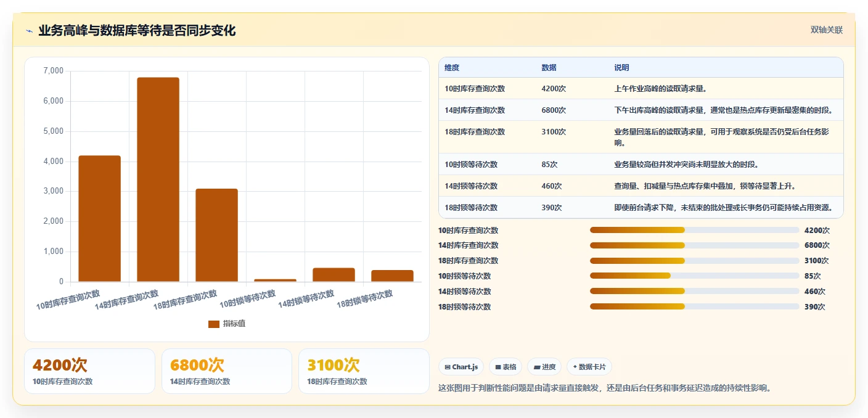The width and height of the screenshot is (868, 418).
Task: Click the 4200次 data card
Action: 89,371
